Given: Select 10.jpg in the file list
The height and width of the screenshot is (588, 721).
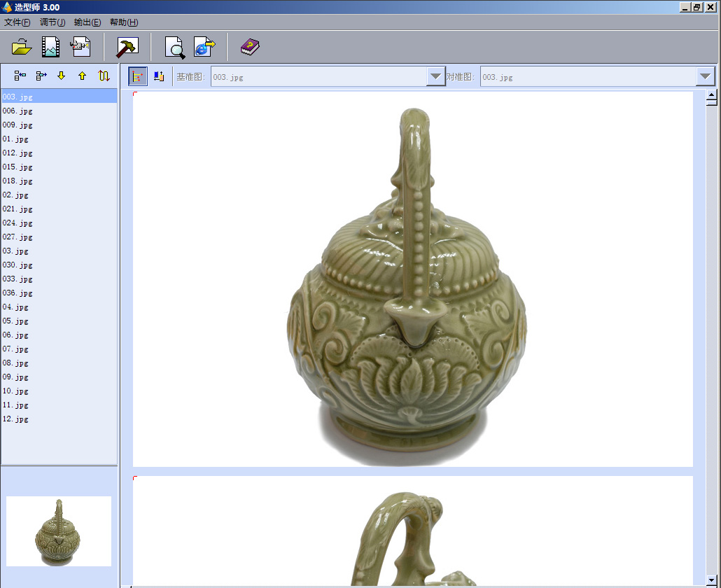Looking at the screenshot, I should point(59,391).
